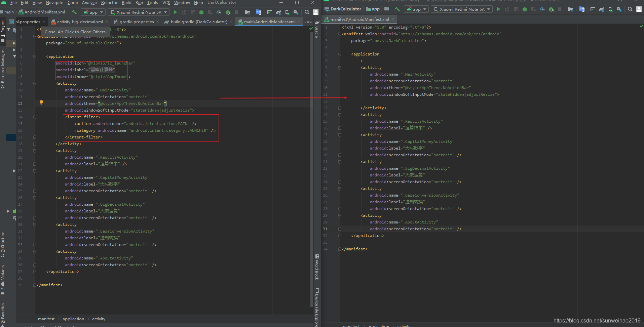Sync Project with Gradle Files in left window
This screenshot has width=644, height=327.
coord(278,12)
